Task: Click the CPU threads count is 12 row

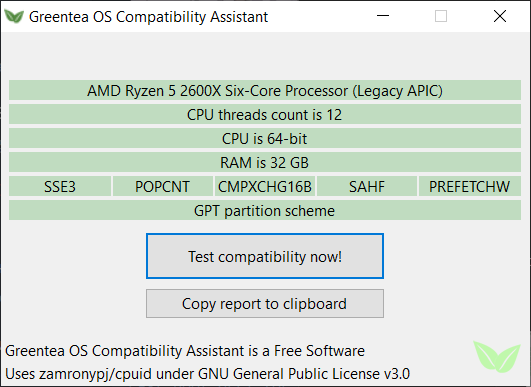Action: tap(265, 114)
